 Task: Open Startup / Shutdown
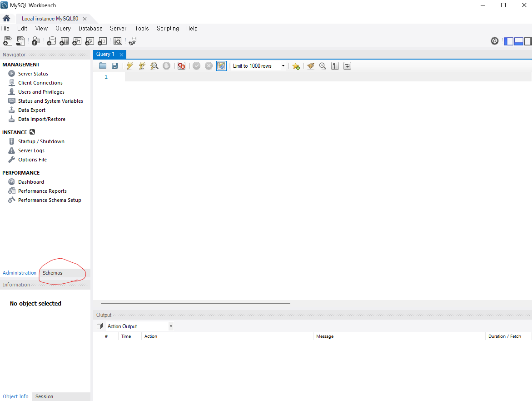(41, 141)
